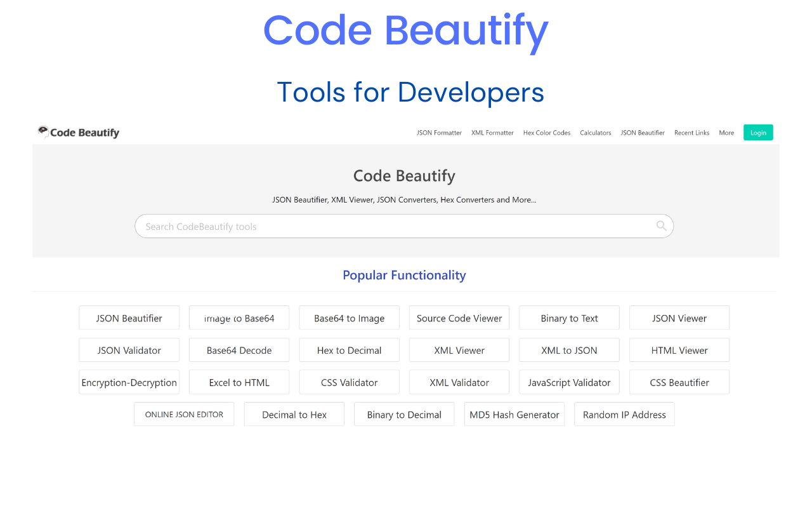The image size is (812, 508).
Task: Select the Binary to Text converter
Action: (x=569, y=317)
